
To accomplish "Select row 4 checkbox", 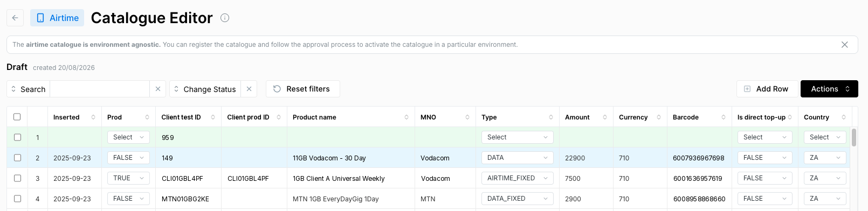I will click(17, 199).
